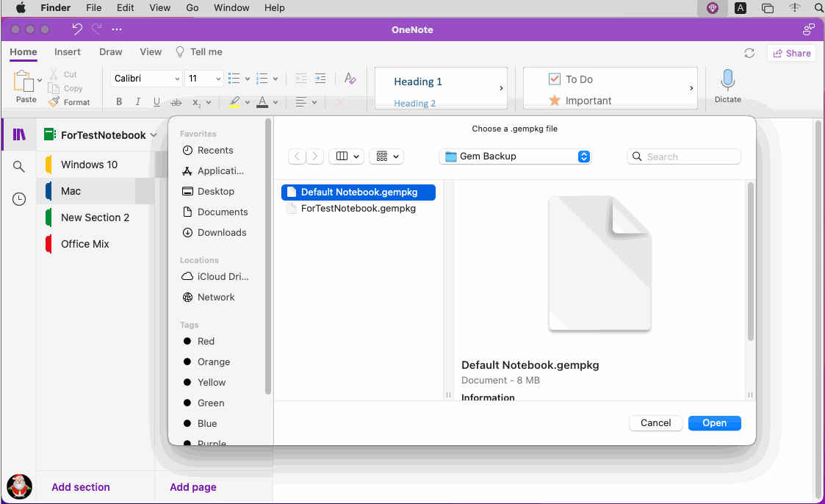
Task: Click Spotlight search in menu bar
Action: point(818,8)
